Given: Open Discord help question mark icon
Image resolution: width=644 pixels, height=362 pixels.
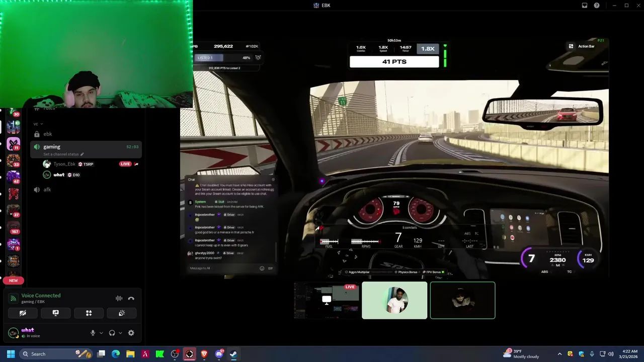Looking at the screenshot, I should 597,6.
